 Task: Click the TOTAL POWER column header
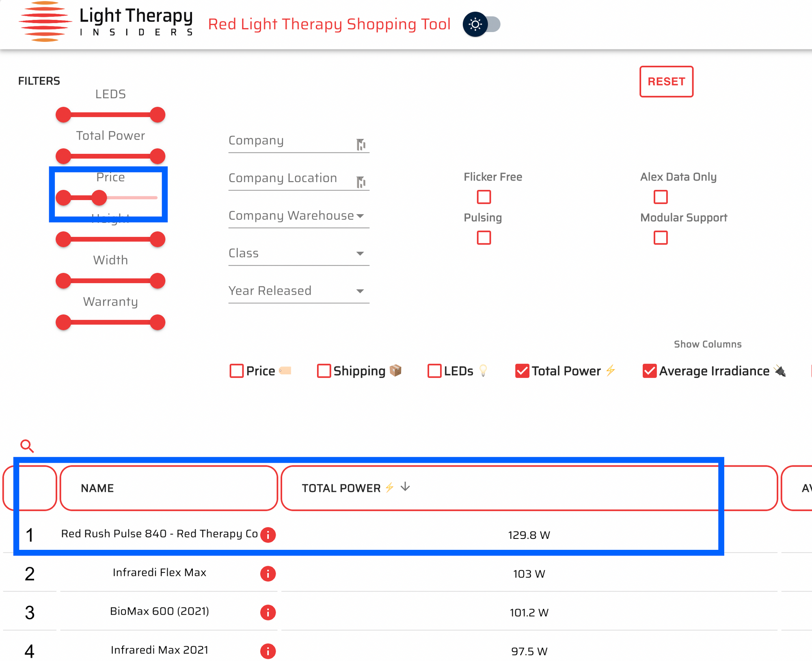pos(341,488)
